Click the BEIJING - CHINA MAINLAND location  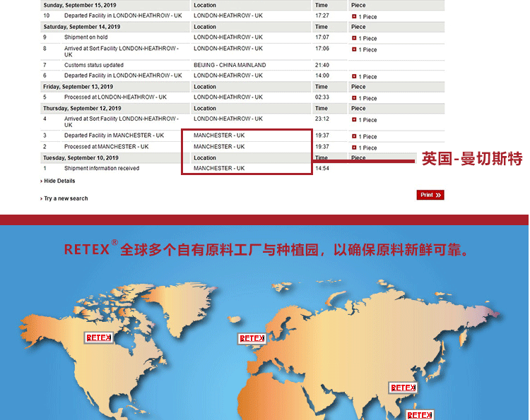point(230,65)
